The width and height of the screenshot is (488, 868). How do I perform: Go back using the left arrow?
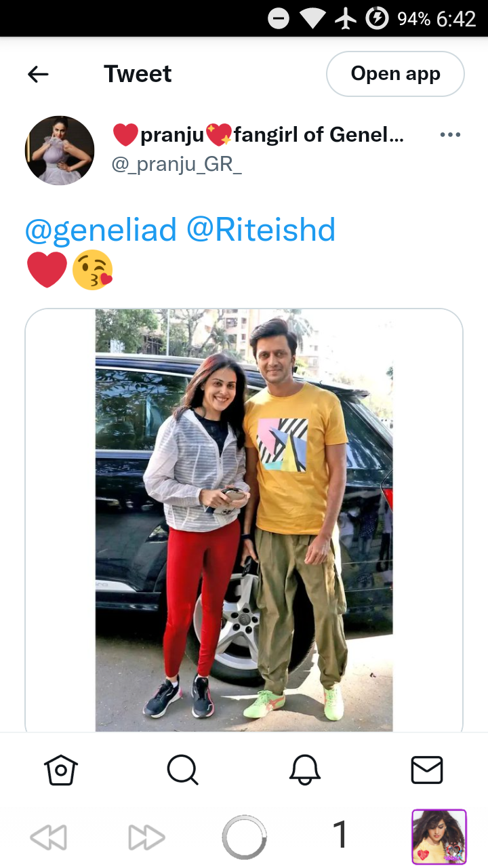[38, 74]
